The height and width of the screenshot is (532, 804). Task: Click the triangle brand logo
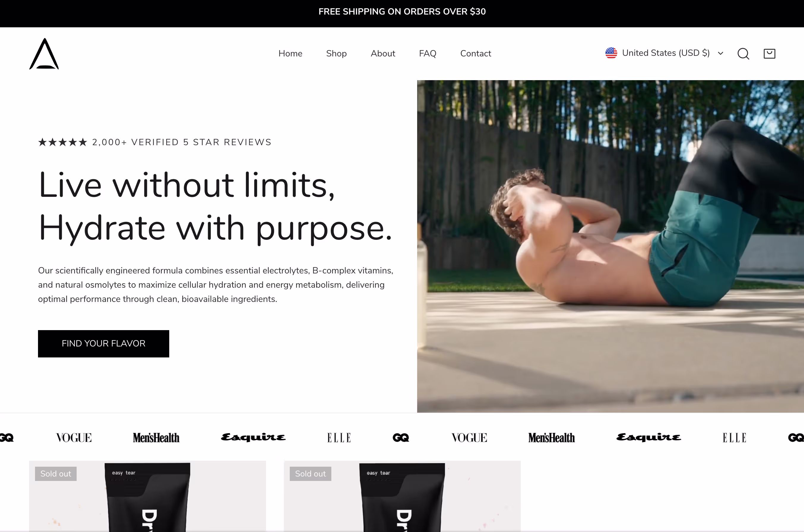click(x=44, y=54)
